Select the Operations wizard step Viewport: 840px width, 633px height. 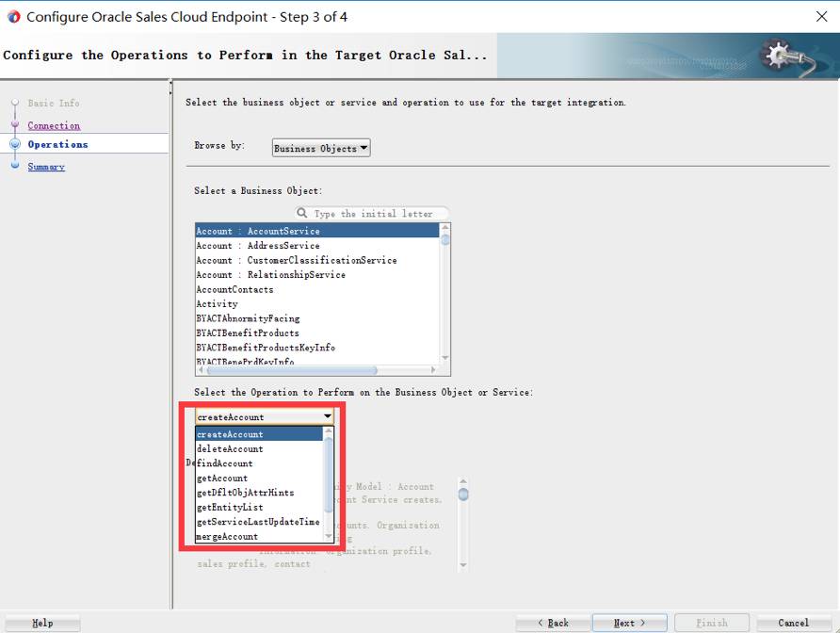(x=57, y=144)
